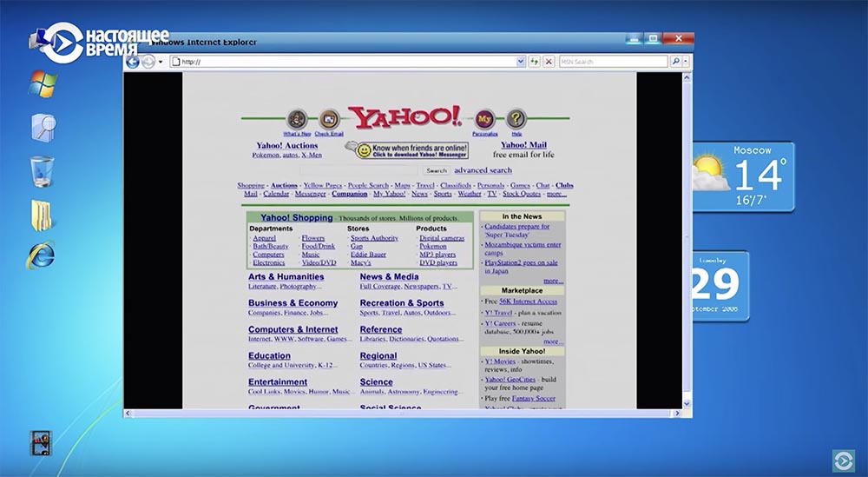The height and width of the screenshot is (477, 868).
Task: Click the My Personalize icon on Yahoo
Action: pyautogui.click(x=484, y=119)
